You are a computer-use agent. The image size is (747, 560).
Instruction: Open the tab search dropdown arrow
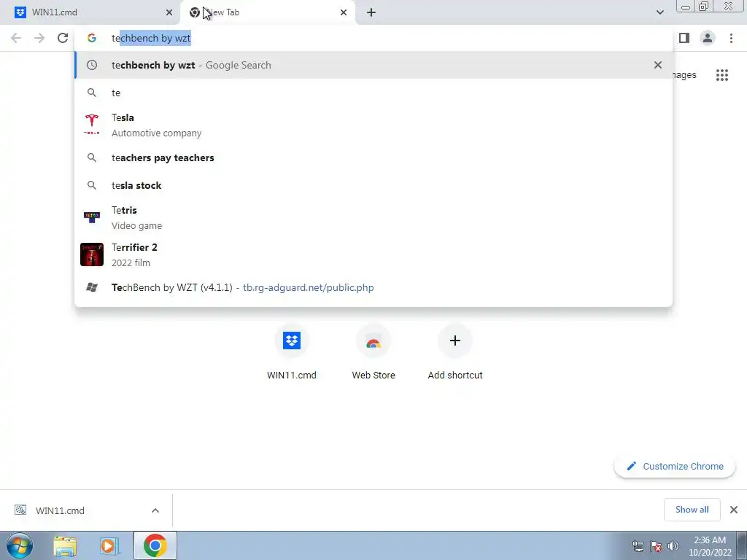(x=659, y=12)
